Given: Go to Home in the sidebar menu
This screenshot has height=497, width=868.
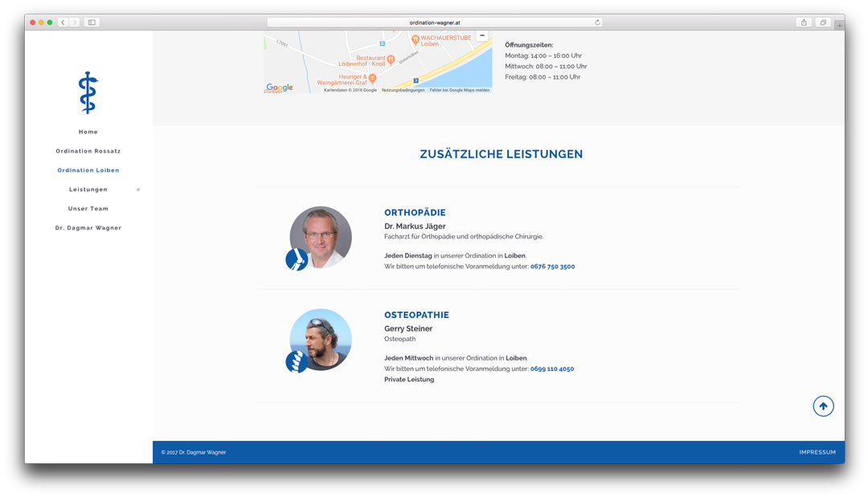Looking at the screenshot, I should [x=88, y=132].
